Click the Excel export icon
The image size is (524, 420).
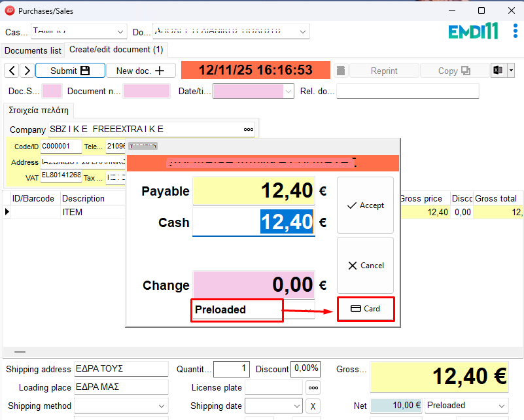click(x=499, y=71)
